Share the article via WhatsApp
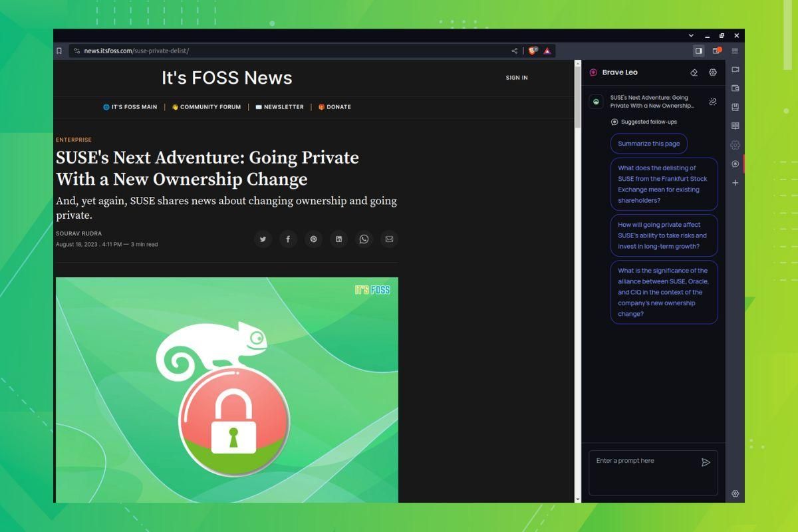Screen dimensions: 798x532 coord(364,239)
